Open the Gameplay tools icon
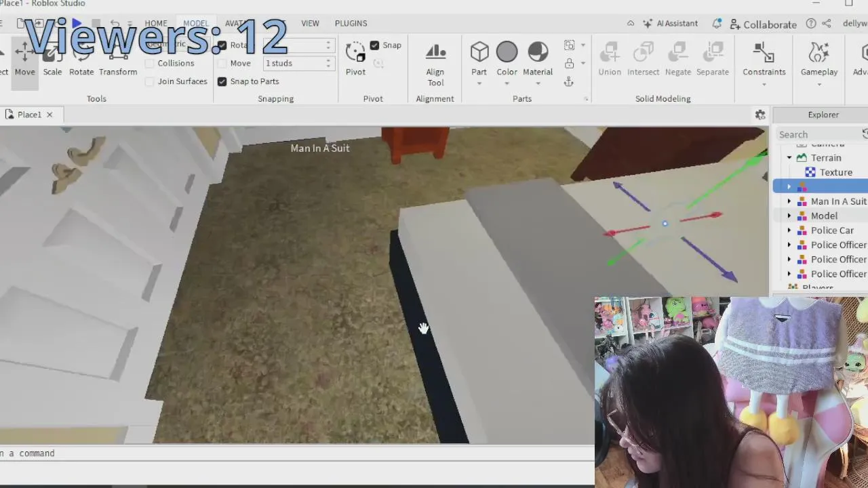The height and width of the screenshot is (488, 868). pyautogui.click(x=819, y=53)
